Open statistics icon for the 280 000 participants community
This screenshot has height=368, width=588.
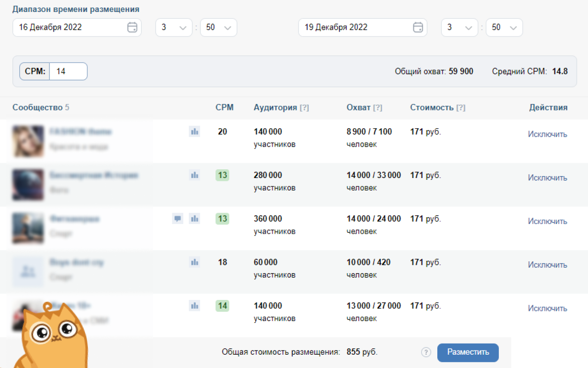coord(194,175)
